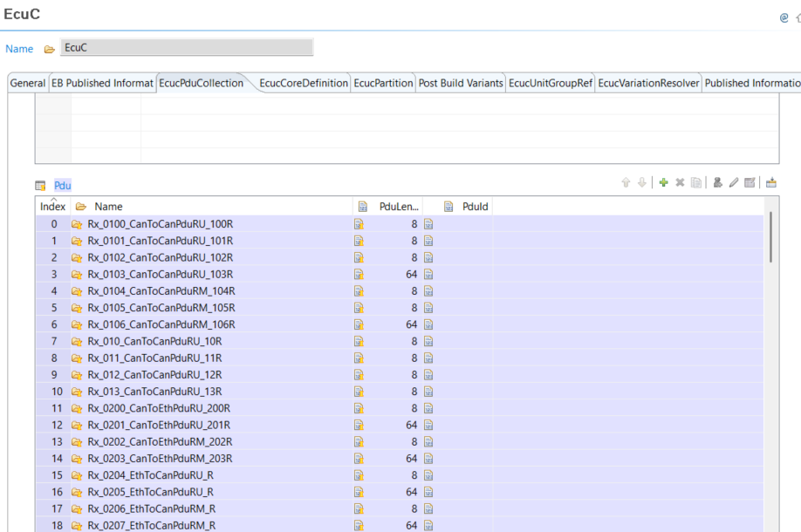The image size is (801, 532).
Task: Click PduId icon for Rx_0100_CanToCanPduRU_100R row
Action: pos(428,224)
